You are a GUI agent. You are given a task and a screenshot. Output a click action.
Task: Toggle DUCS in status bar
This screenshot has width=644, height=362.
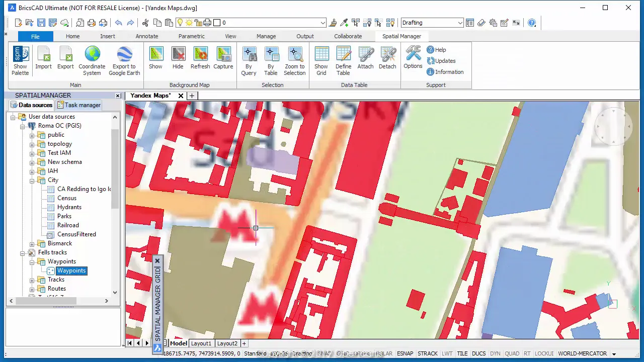(x=478, y=353)
